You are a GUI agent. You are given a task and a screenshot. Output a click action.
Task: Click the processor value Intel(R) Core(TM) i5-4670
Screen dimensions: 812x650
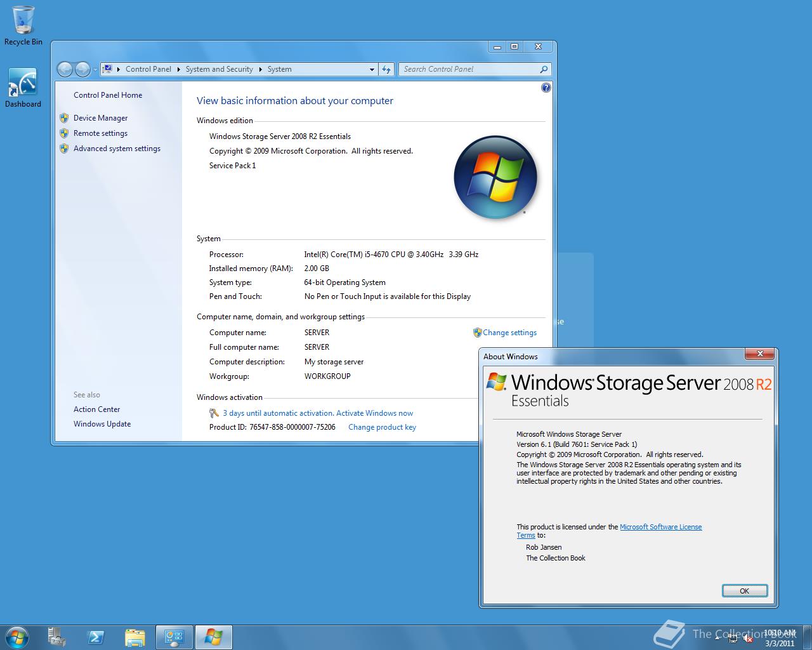(391, 255)
